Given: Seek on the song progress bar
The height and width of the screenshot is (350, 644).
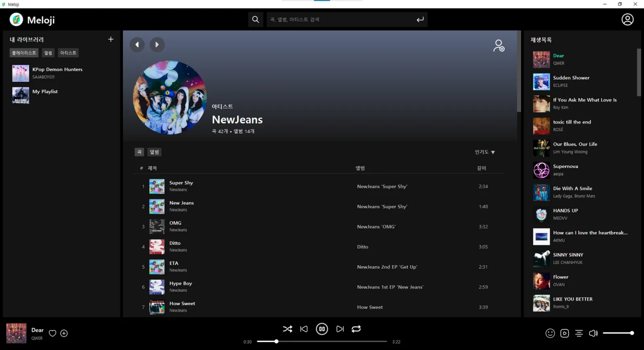Looking at the screenshot, I should (x=322, y=341).
